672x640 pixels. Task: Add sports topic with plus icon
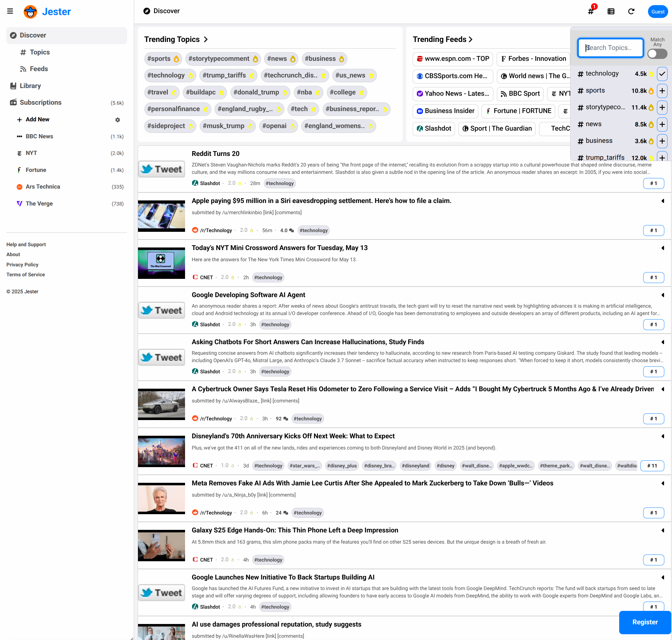[x=662, y=91]
